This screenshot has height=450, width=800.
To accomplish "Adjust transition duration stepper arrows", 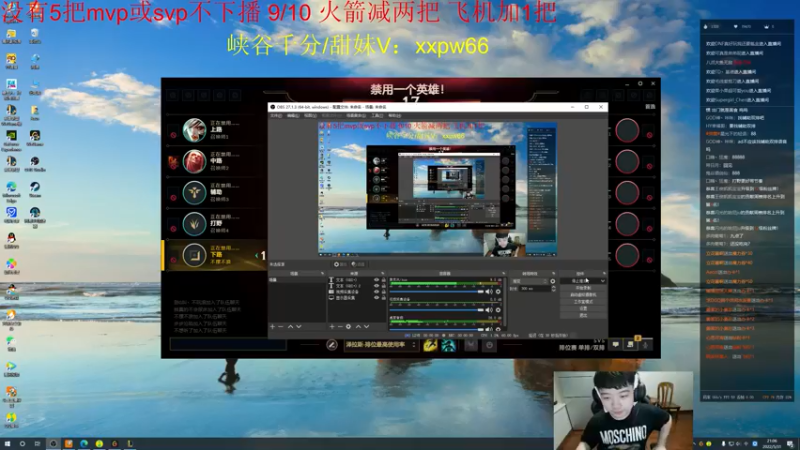I will point(554,288).
